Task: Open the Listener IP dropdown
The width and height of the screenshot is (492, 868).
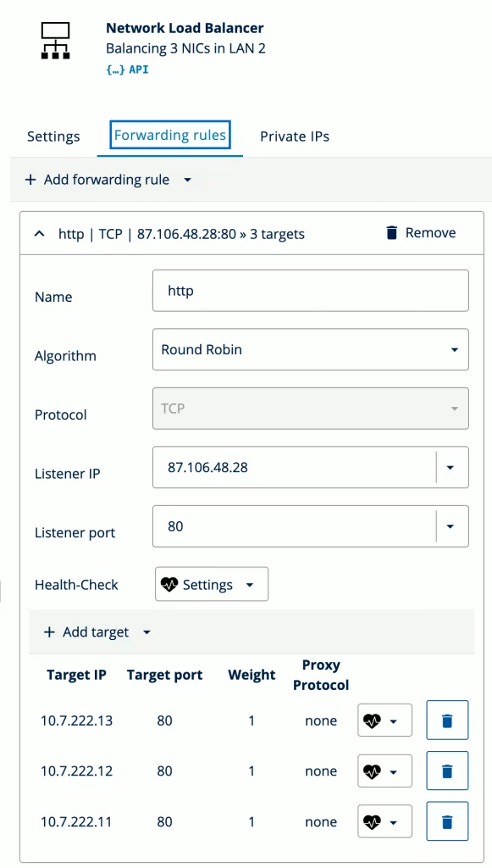Action: 451,467
